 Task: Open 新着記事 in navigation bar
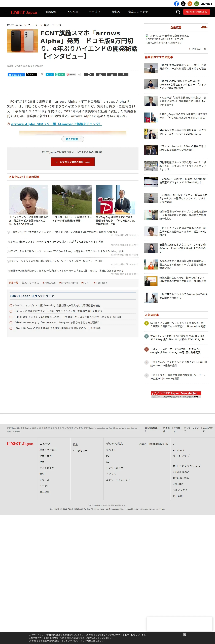click(x=51, y=12)
